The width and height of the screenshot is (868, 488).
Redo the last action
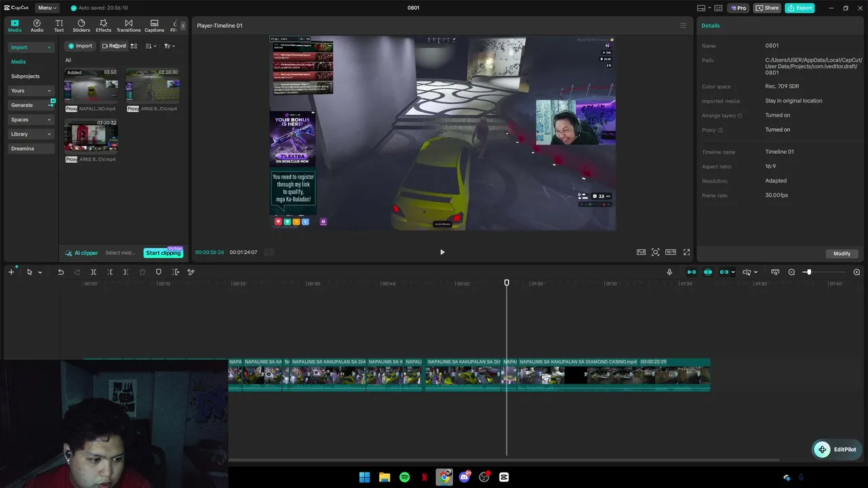(x=77, y=272)
